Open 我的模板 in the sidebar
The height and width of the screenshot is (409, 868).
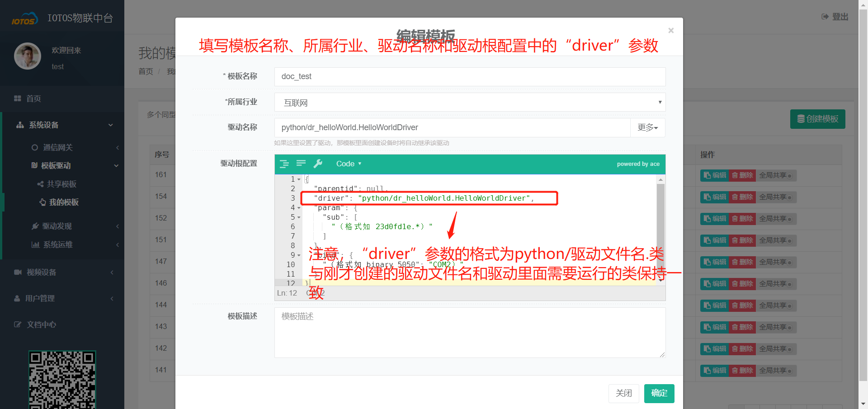tap(64, 202)
